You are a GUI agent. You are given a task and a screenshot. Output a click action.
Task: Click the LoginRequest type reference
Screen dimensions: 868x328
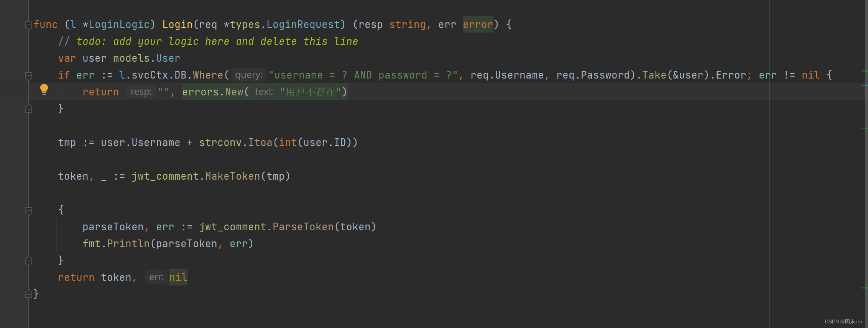303,25
